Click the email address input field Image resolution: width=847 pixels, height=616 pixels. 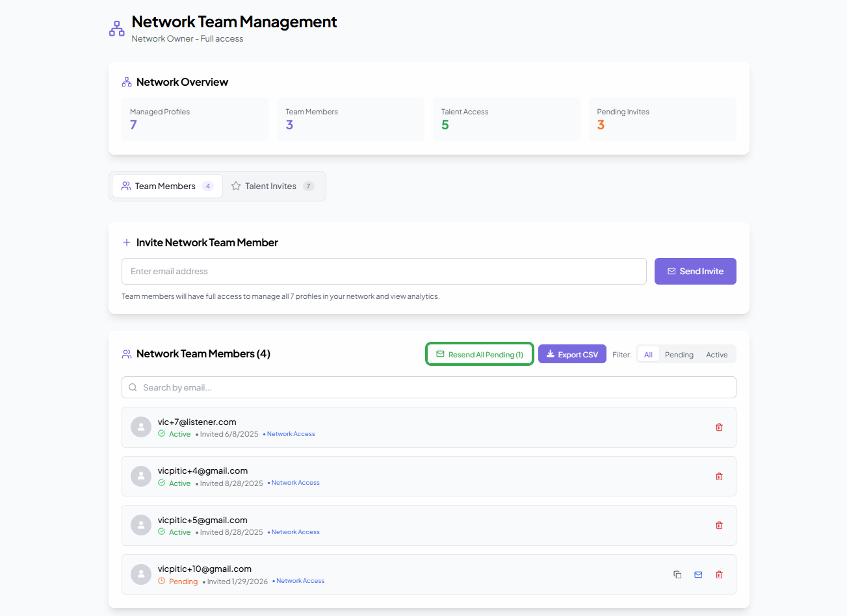[x=384, y=271]
